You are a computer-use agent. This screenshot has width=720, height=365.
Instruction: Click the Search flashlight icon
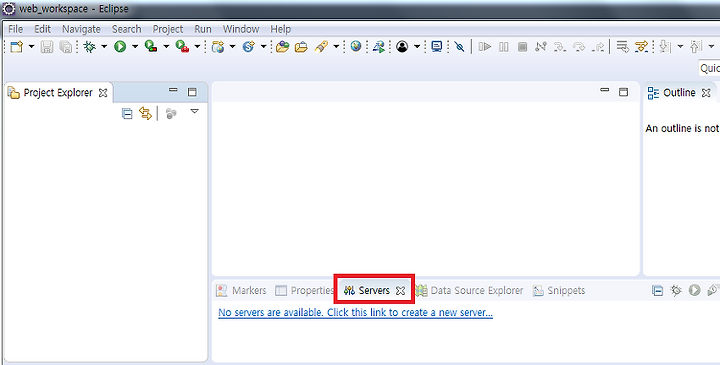pyautogui.click(x=321, y=46)
